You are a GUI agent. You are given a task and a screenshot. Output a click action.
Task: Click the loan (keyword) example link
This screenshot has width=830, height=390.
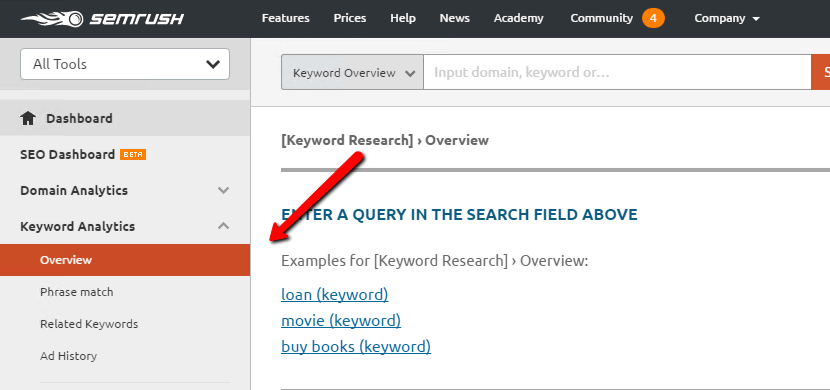pos(335,295)
